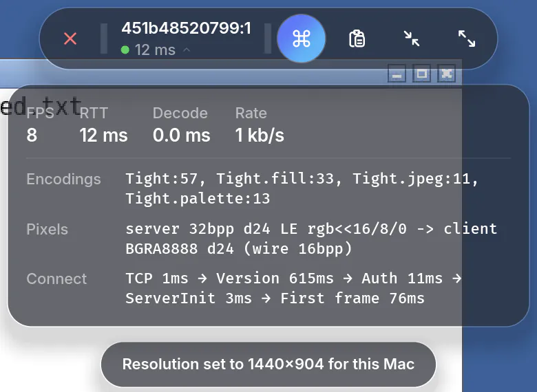Collapse stats via chevron next to 12 ms
The image size is (537, 392).
point(187,50)
